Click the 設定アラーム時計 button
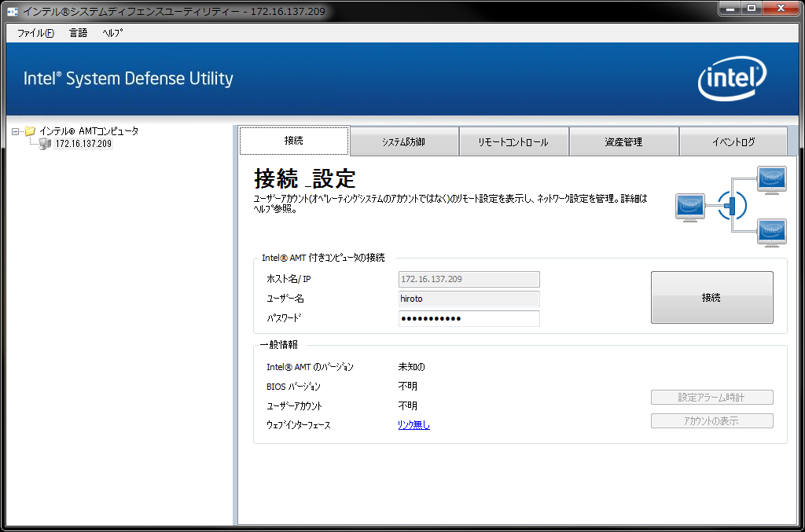Viewport: 805px width, 532px height. [711, 398]
